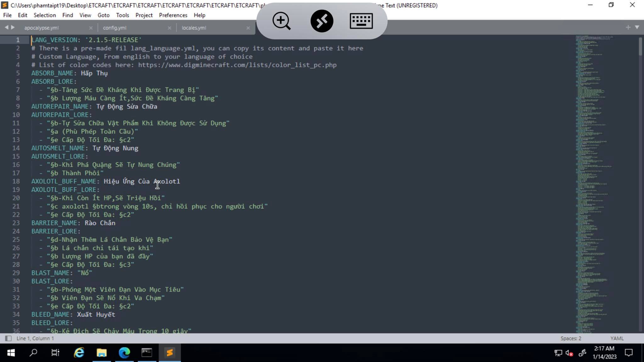
Task: Switch to the config.yml tab
Action: coord(115,28)
